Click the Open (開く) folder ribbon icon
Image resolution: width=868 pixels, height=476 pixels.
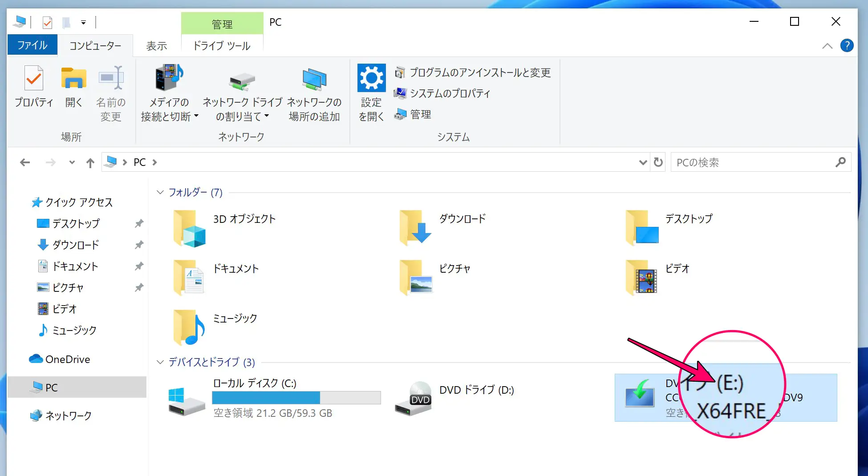[73, 79]
